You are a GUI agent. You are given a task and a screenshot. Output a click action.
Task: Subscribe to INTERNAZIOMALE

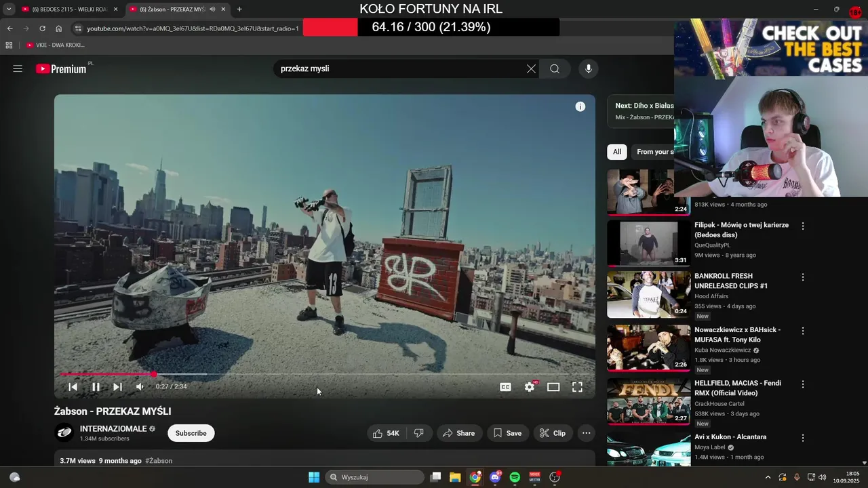(x=191, y=433)
